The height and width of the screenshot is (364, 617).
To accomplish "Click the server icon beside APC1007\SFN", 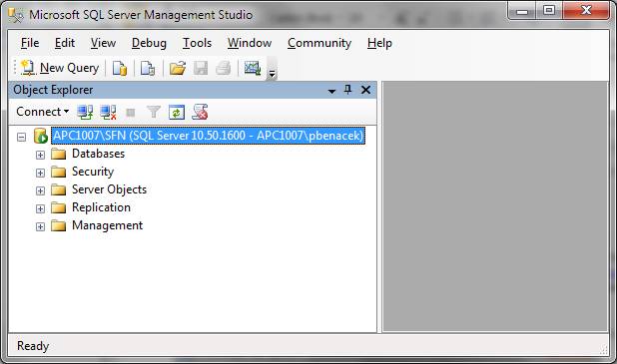I will pos(41,136).
